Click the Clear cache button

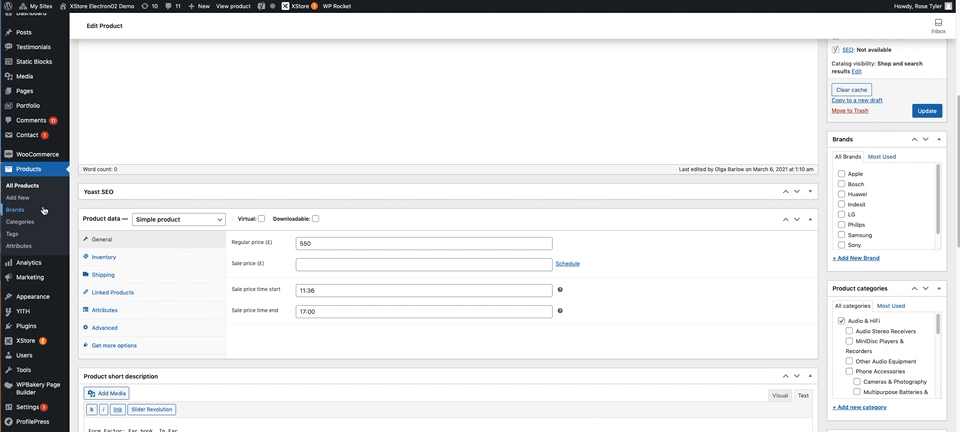[x=851, y=90]
